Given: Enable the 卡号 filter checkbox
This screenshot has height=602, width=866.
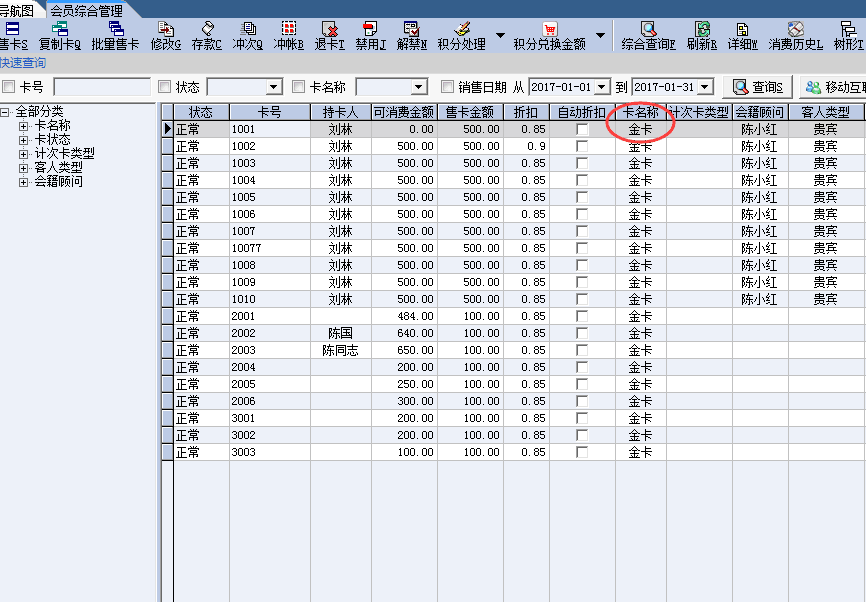Looking at the screenshot, I should pos(9,88).
